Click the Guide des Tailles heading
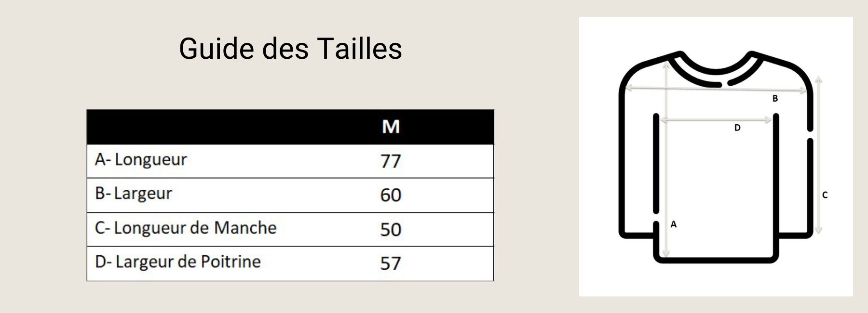This screenshot has height=313, width=868. tap(290, 49)
